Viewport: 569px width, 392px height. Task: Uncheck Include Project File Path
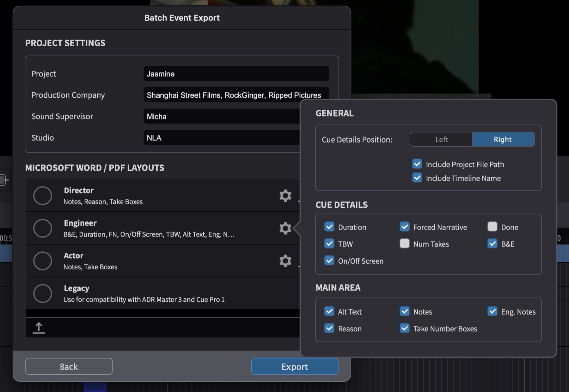click(417, 164)
